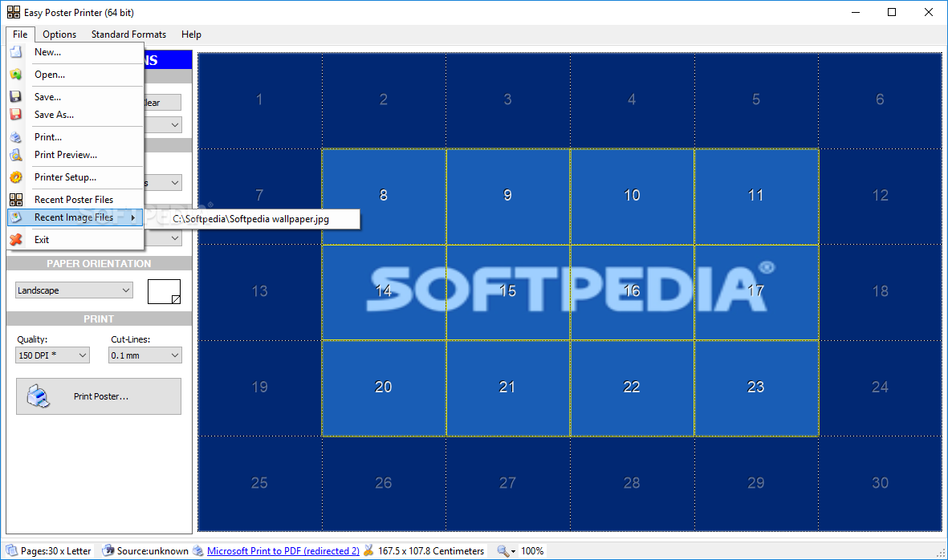948x560 pixels.
Task: Select poster tile number 8
Action: (384, 196)
